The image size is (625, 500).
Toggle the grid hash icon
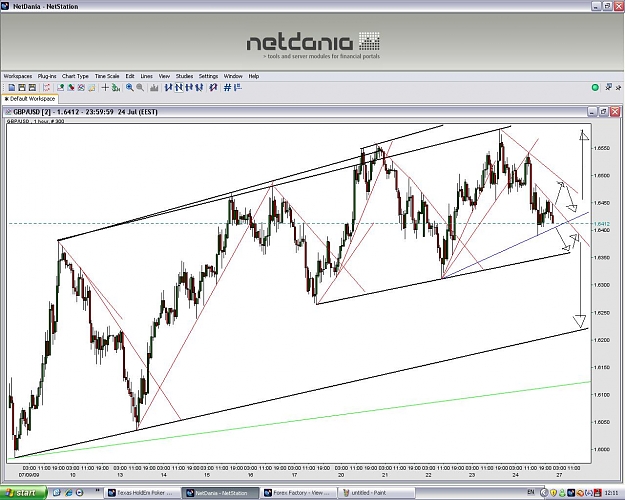pyautogui.click(x=227, y=87)
